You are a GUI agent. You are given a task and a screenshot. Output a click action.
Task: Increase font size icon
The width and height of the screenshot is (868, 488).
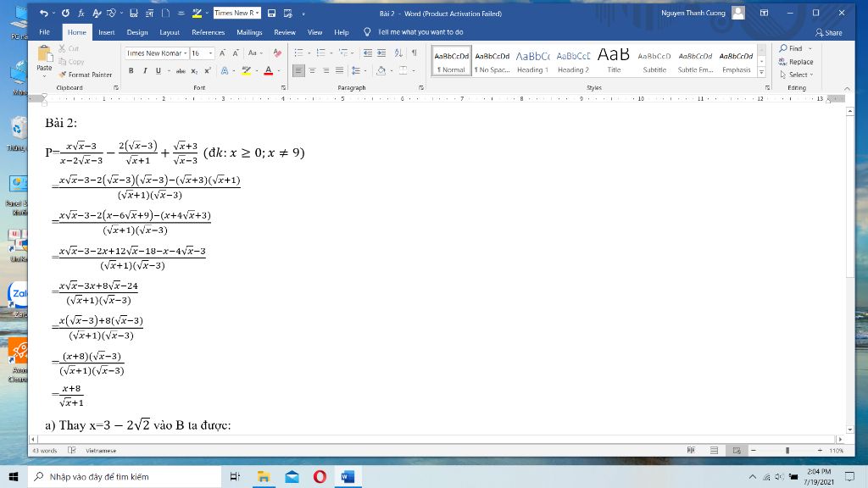pyautogui.click(x=223, y=53)
